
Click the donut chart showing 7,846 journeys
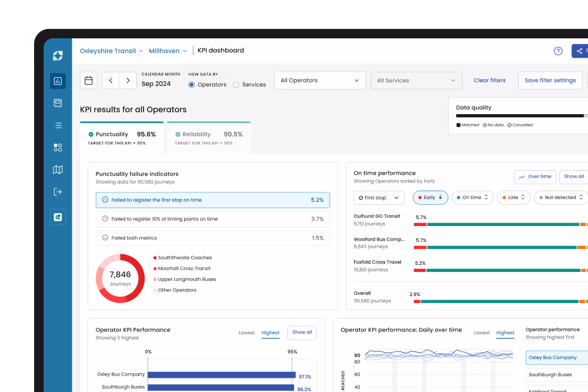point(120,278)
